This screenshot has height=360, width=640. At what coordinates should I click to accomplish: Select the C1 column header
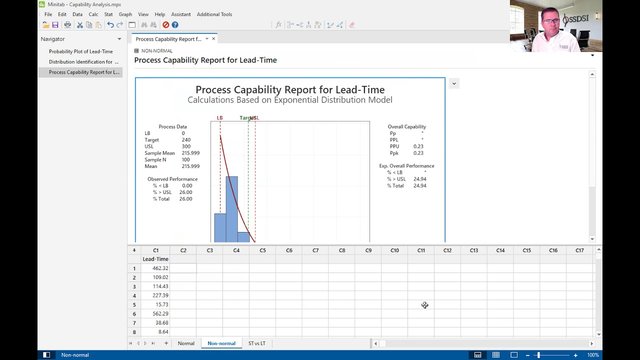click(x=156, y=250)
